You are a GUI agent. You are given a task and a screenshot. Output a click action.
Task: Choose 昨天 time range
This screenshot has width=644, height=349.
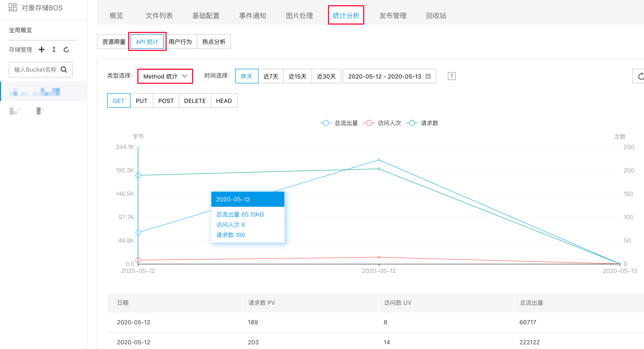(247, 76)
